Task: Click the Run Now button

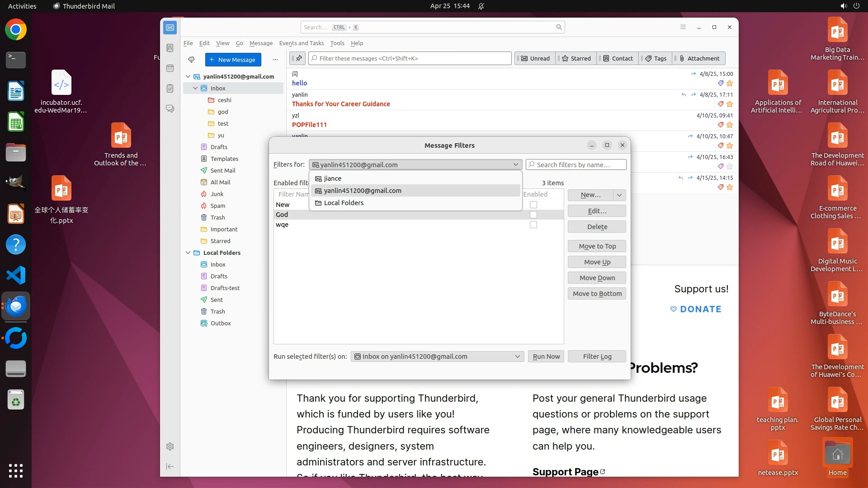Action: 546,357
